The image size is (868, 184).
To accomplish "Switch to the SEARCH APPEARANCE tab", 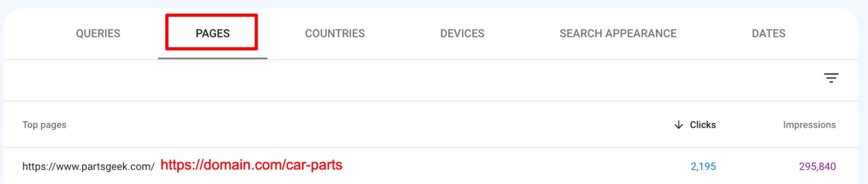I will point(617,33).
